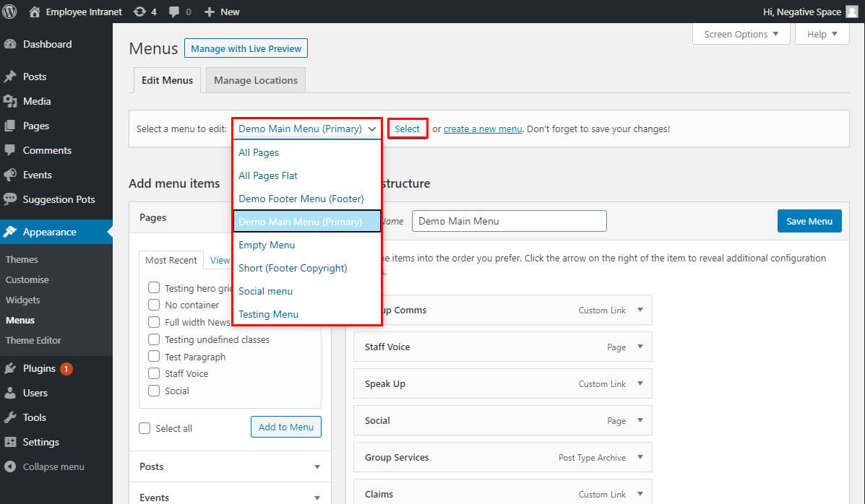Click the Collapse menu arrow icon
The image size is (865, 504).
(10, 466)
